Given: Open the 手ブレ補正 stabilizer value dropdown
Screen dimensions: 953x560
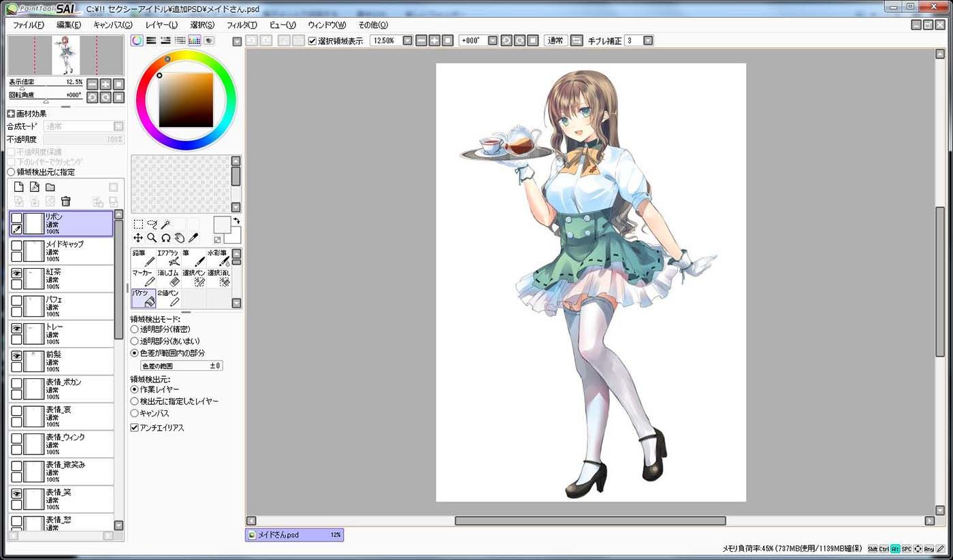Looking at the screenshot, I should tap(648, 41).
